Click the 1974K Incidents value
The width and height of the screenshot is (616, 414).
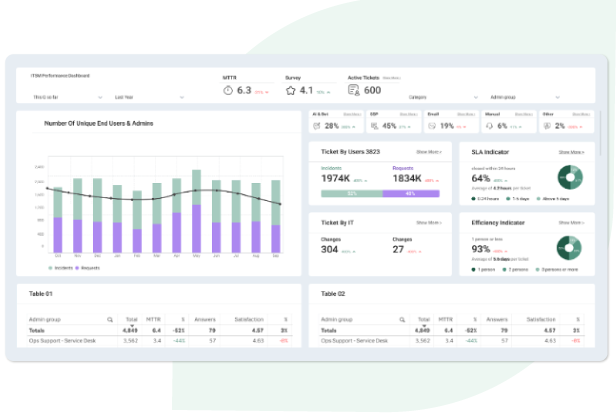coord(336,178)
